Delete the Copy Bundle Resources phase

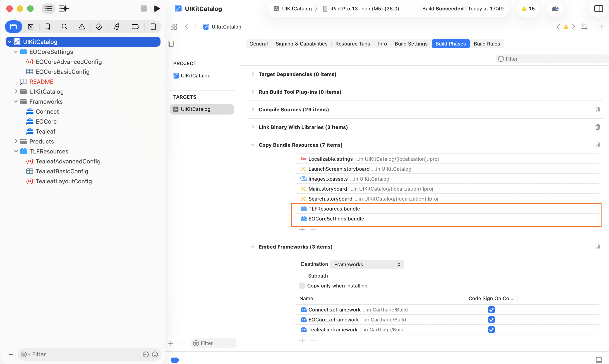point(598,145)
